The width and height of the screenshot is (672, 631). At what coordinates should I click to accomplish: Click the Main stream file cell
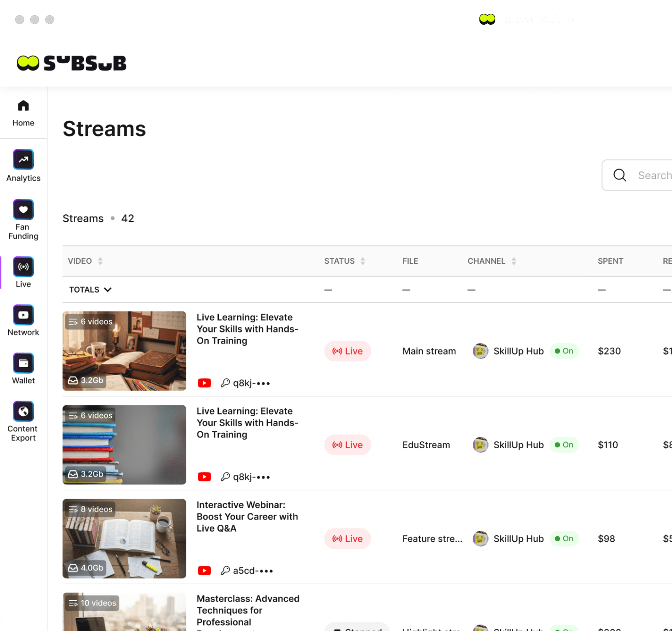(x=429, y=351)
